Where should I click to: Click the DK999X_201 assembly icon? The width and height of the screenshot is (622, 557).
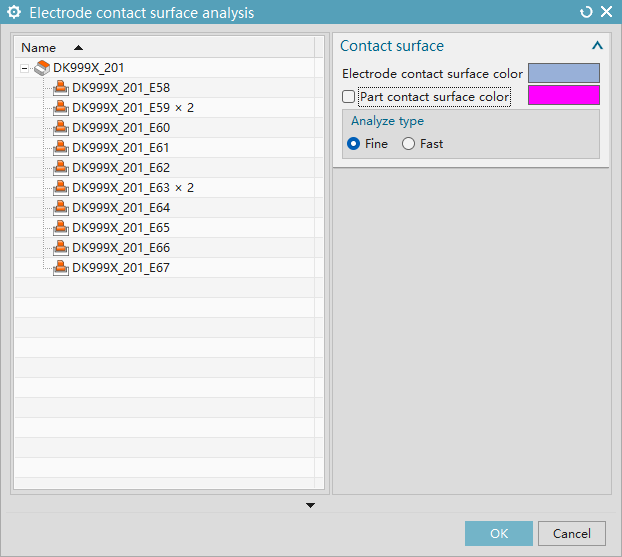(x=42, y=68)
